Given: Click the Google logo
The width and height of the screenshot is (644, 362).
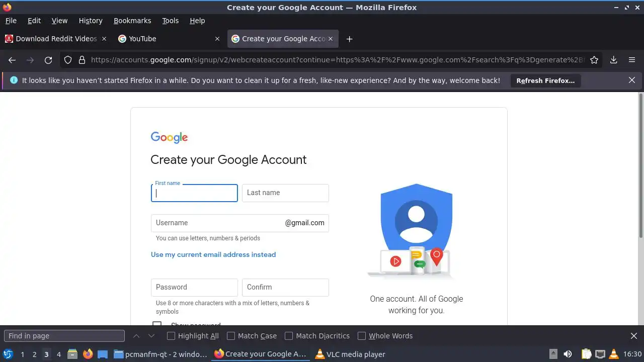Looking at the screenshot, I should [x=169, y=137].
